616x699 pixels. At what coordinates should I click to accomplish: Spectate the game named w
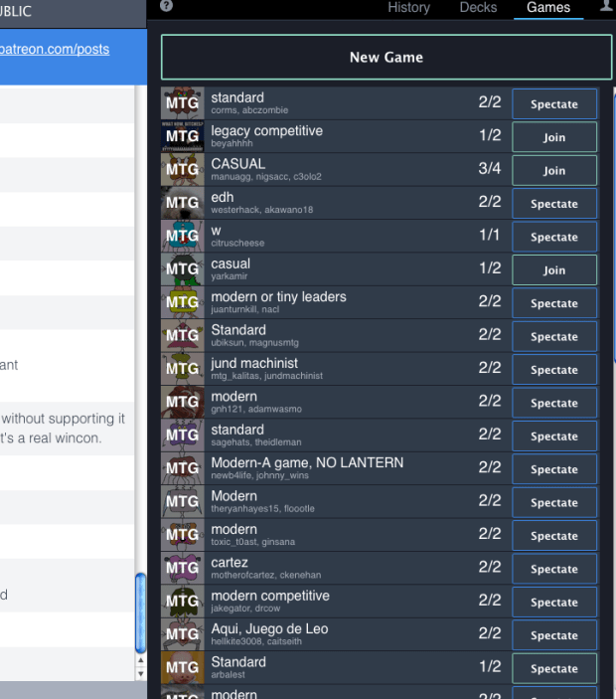[x=554, y=237]
